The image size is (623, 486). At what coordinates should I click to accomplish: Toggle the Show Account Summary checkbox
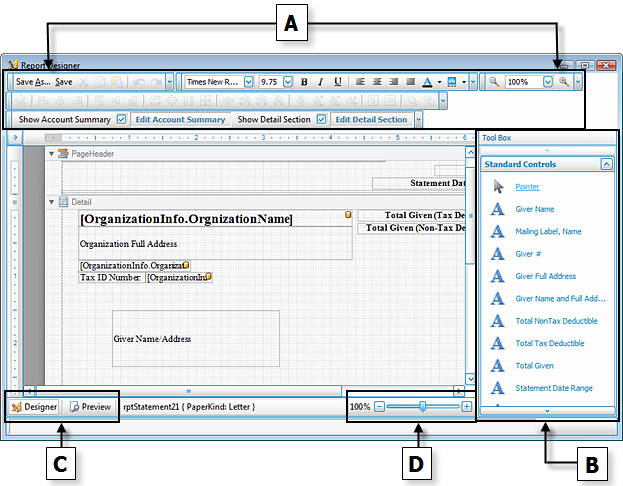pyautogui.click(x=121, y=119)
